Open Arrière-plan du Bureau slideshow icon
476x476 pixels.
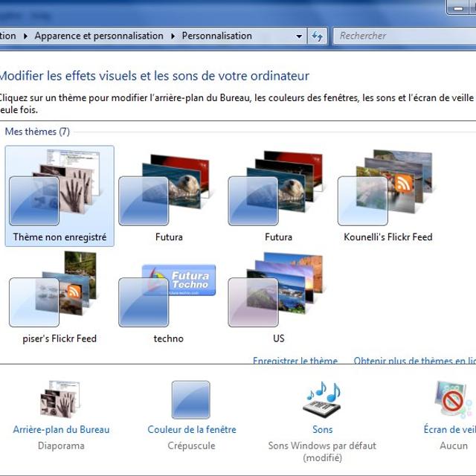61,399
